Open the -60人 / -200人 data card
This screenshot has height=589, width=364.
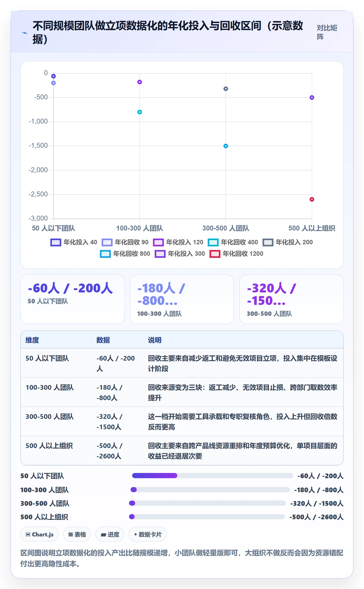pos(73,299)
